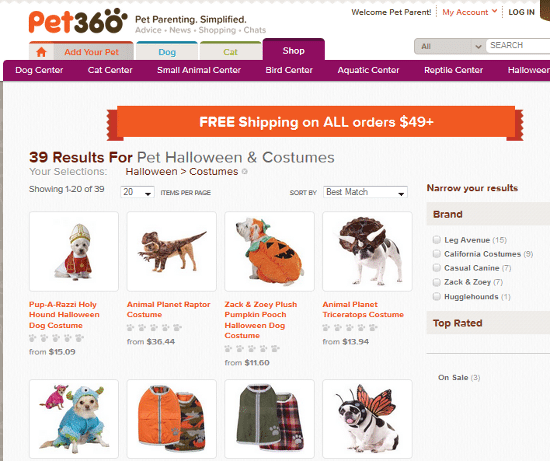The height and width of the screenshot is (461, 550).
Task: Open the Pup-A-Razzi Holy Hound costume link
Action: 64,315
